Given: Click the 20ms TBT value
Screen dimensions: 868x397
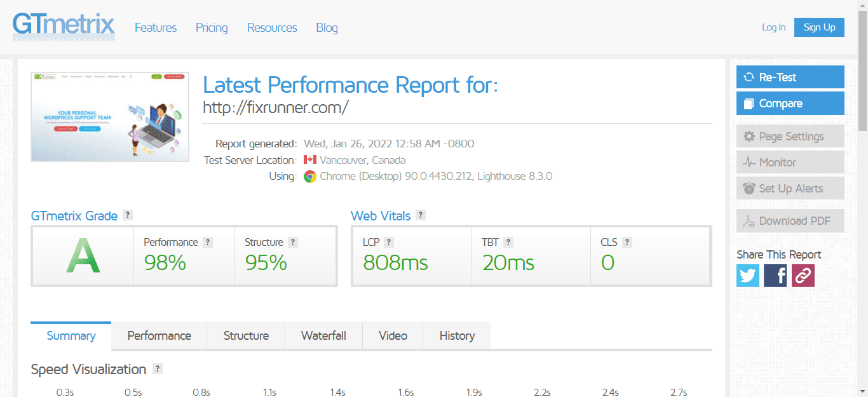Looking at the screenshot, I should (508, 262).
